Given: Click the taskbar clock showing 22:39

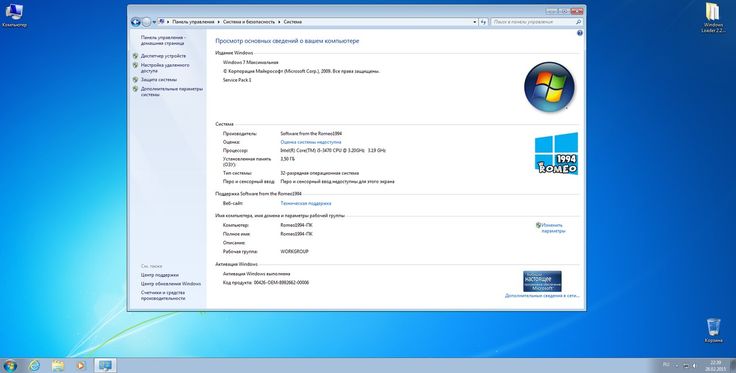Looking at the screenshot, I should [716, 365].
